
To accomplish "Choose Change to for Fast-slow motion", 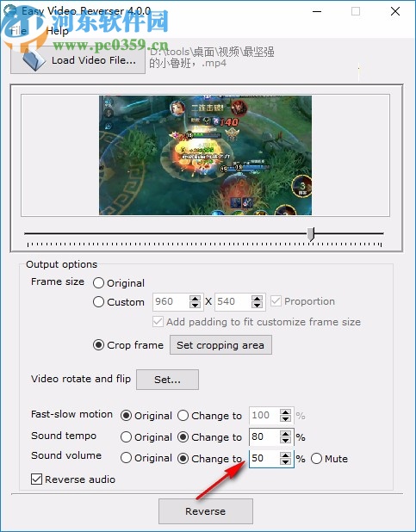I will [x=209, y=416].
